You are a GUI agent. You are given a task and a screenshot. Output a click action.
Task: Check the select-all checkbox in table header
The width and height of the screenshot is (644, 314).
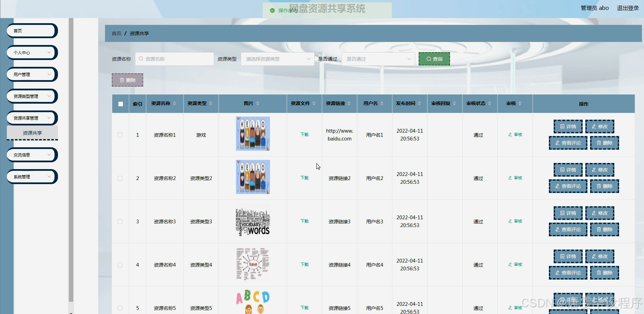point(121,104)
